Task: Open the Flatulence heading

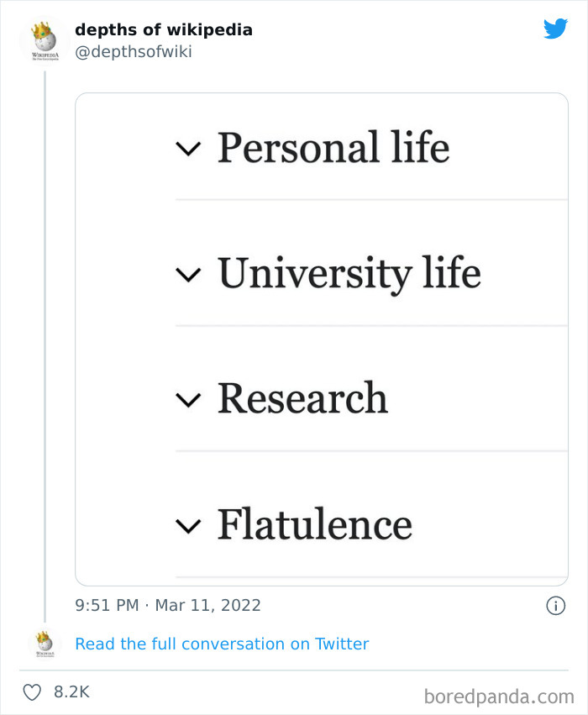Action: point(315,524)
